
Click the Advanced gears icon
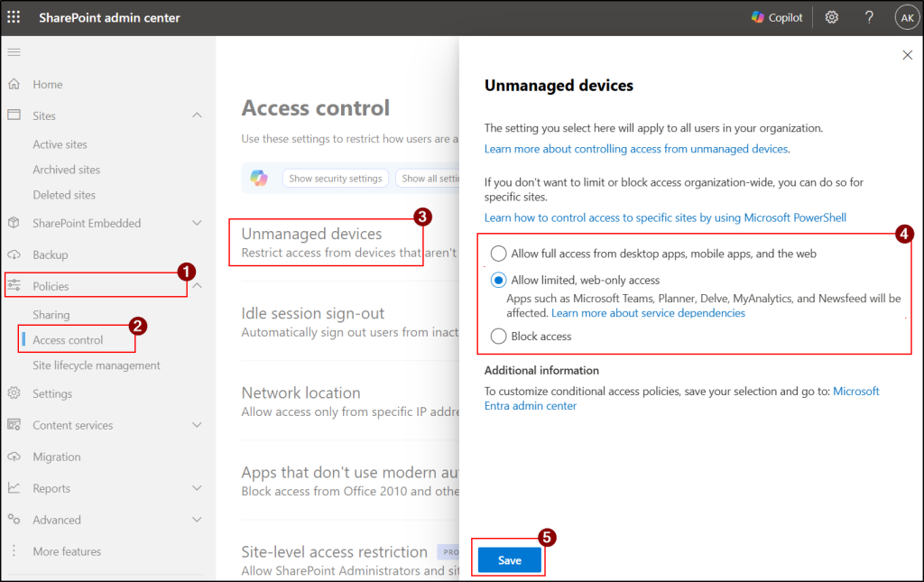[14, 520]
